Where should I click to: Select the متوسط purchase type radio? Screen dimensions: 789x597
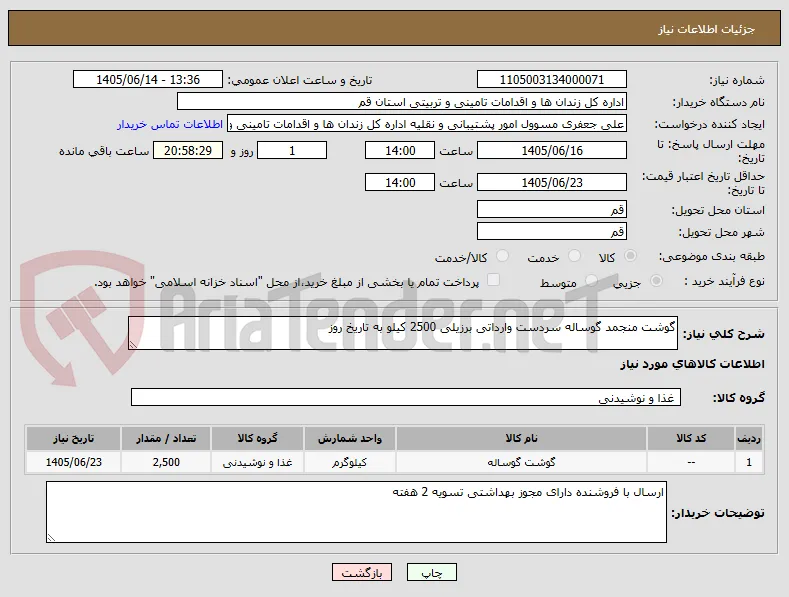(x=592, y=281)
